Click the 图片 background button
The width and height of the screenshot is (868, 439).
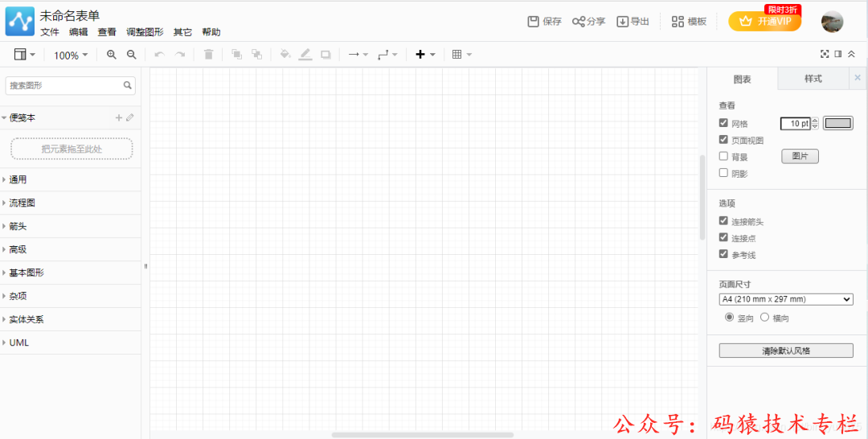tap(800, 156)
